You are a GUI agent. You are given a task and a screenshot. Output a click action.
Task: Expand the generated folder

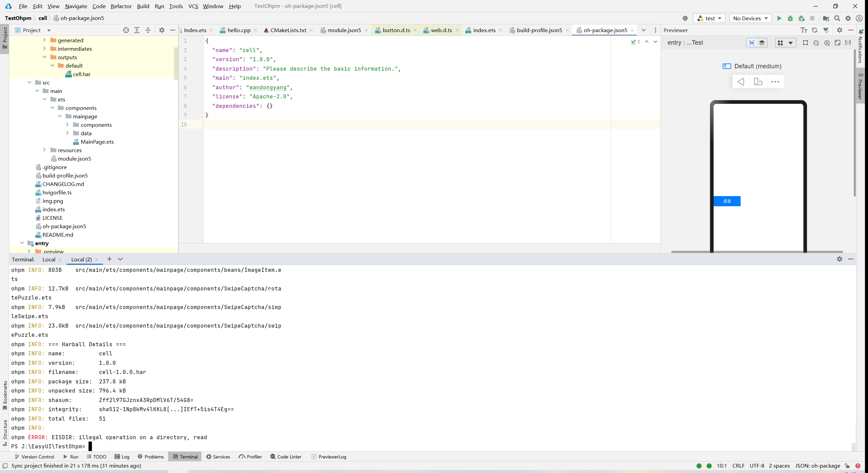tap(44, 40)
